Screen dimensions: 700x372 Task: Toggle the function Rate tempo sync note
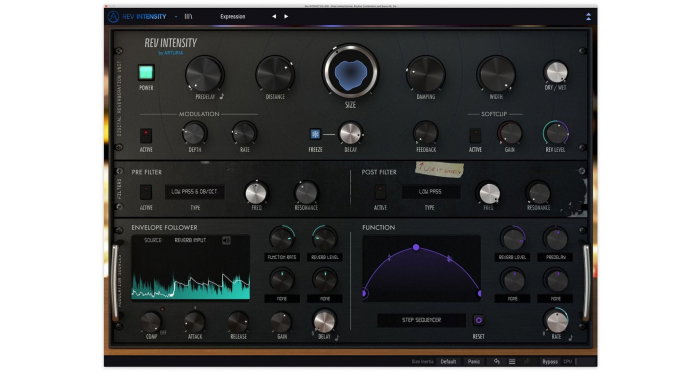pyautogui.click(x=571, y=338)
